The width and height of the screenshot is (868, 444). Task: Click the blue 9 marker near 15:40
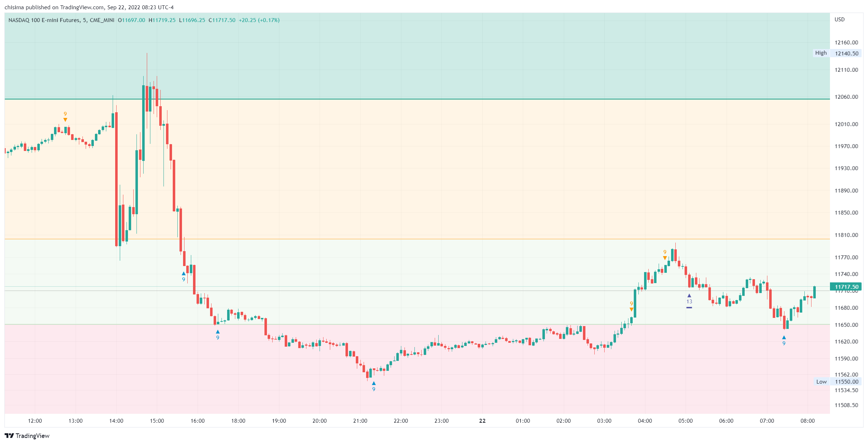coord(183,276)
